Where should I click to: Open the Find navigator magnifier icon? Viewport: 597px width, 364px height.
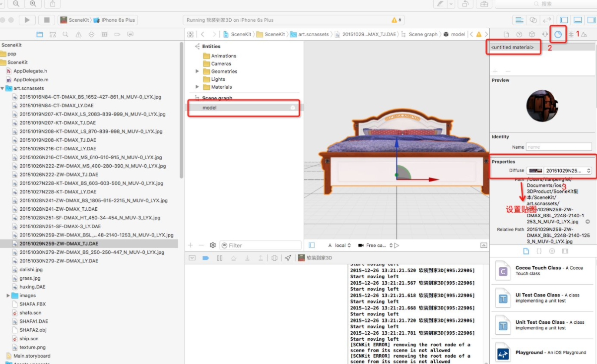[x=66, y=35]
